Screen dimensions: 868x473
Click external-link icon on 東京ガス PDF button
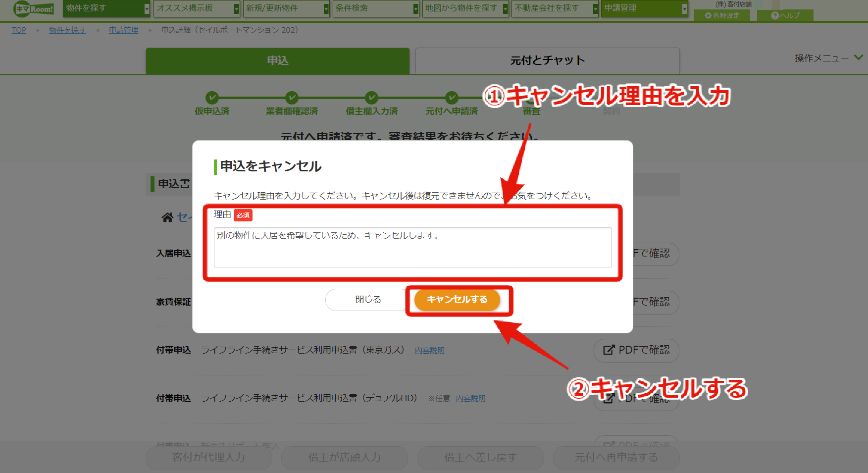(x=609, y=350)
